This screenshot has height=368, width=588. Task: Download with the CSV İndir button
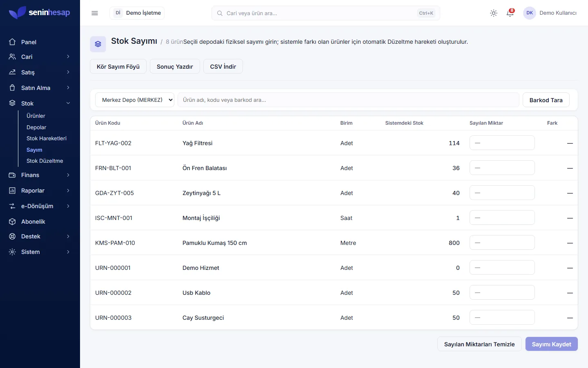click(x=223, y=67)
